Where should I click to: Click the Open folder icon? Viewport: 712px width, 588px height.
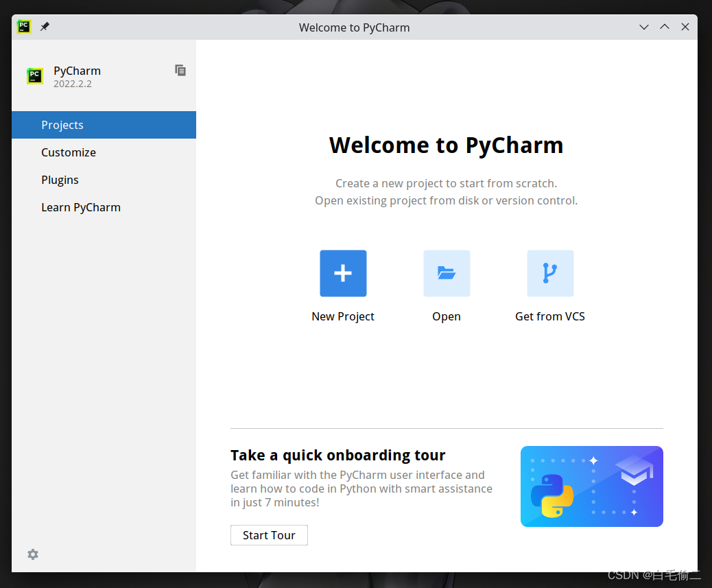[447, 273]
